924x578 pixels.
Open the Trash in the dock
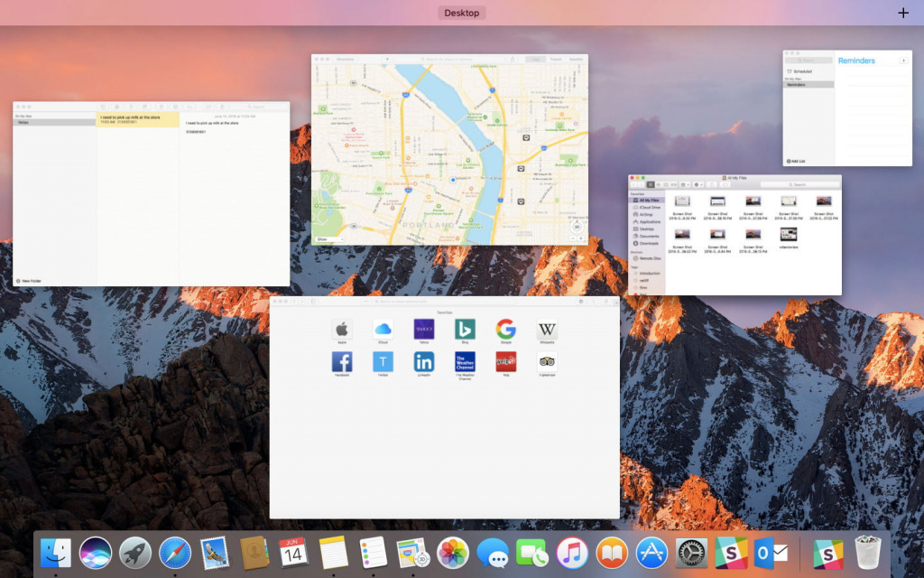868,552
